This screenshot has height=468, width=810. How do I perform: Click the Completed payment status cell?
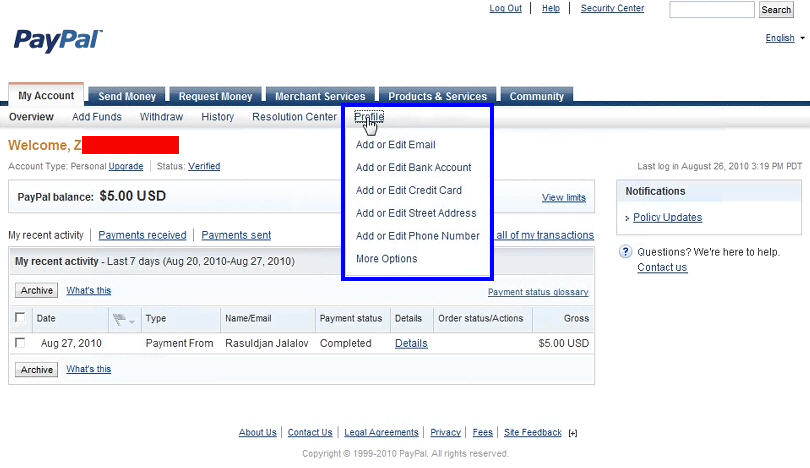tap(346, 343)
